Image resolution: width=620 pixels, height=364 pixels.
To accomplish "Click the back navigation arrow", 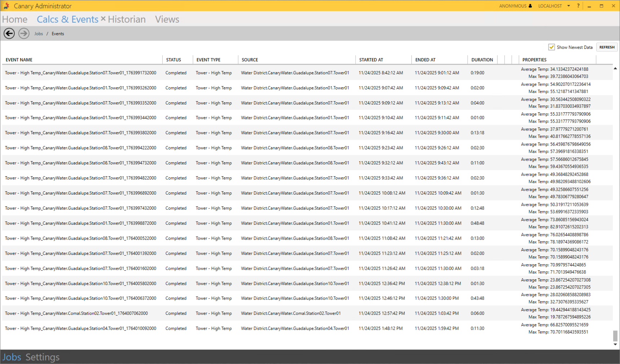I will coord(9,34).
